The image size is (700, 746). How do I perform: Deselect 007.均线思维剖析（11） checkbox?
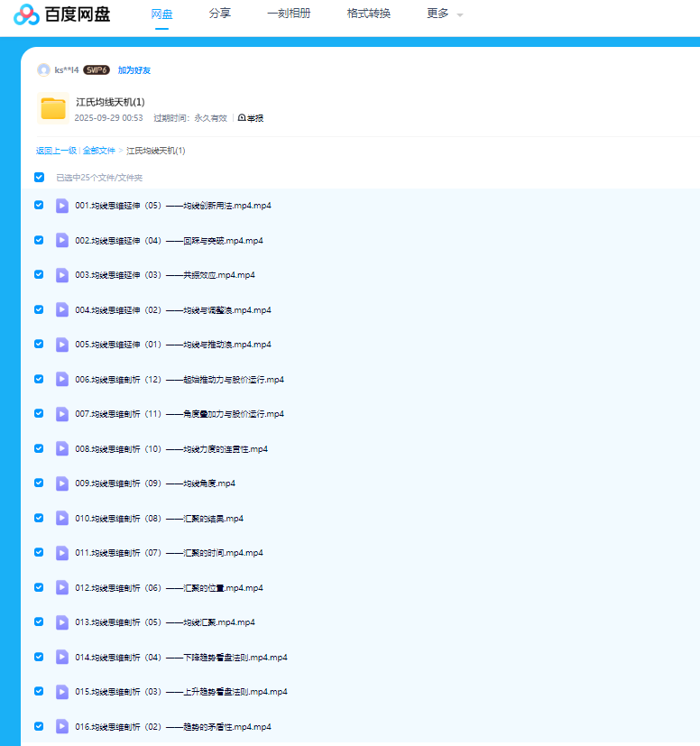click(x=39, y=413)
